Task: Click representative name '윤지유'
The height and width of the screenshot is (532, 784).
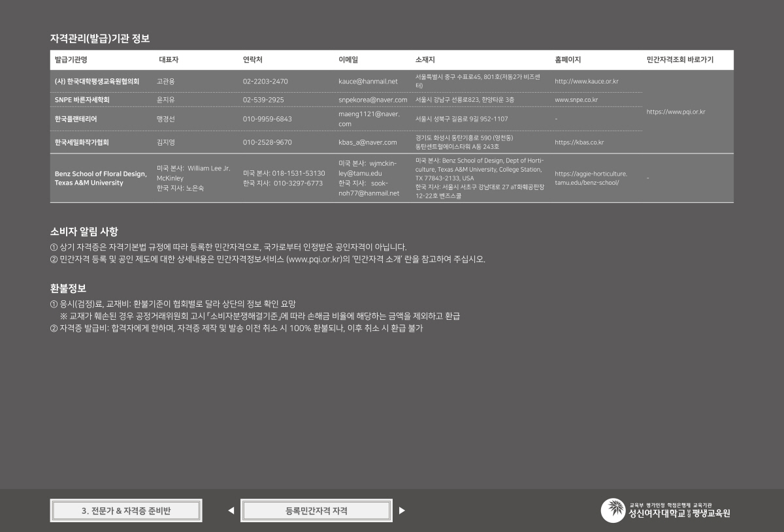Action: 166,100
